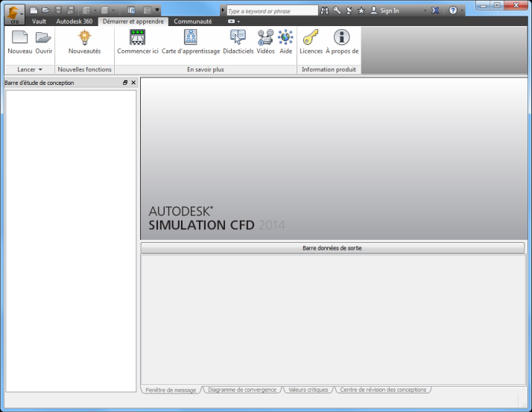Select the Fenêtre de message tab
Viewport: 532px width, 412px height.
pos(171,390)
